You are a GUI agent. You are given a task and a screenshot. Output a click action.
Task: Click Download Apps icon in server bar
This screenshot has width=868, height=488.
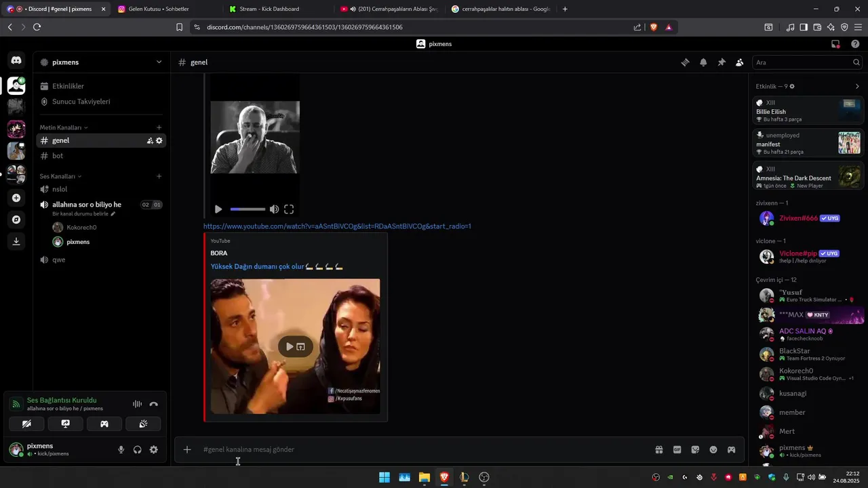click(x=16, y=241)
